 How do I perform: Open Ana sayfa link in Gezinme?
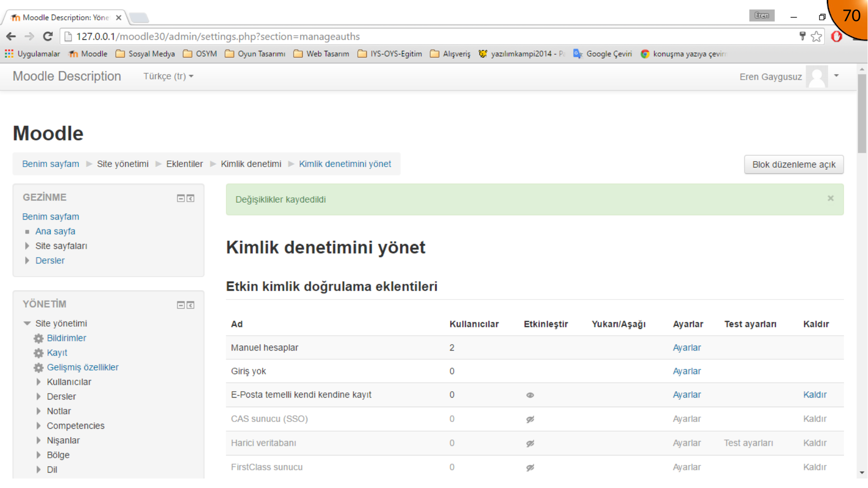point(55,231)
